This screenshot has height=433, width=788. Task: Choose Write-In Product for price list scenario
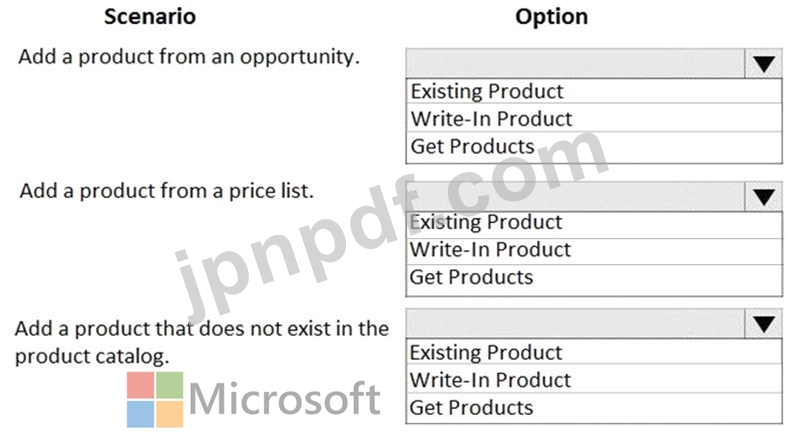pos(594,250)
